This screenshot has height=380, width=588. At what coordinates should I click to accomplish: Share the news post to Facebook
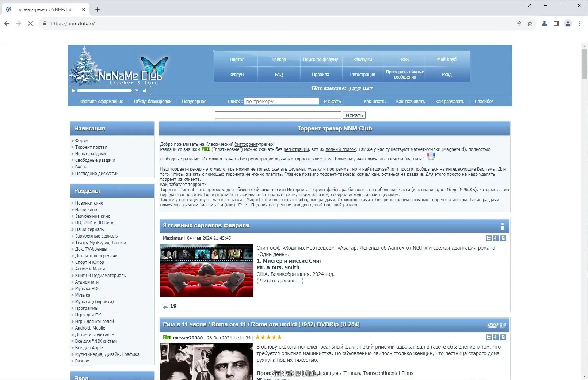click(496, 238)
